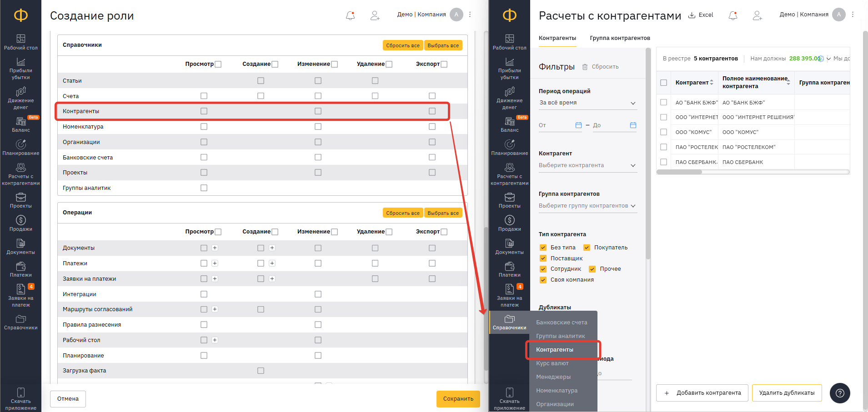Click horizontal scrollbar under counterparties table
868x412 pixels.
(x=679, y=172)
